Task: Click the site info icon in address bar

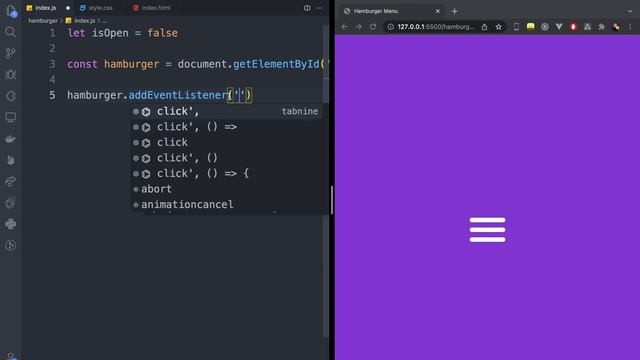Action: [x=391, y=27]
